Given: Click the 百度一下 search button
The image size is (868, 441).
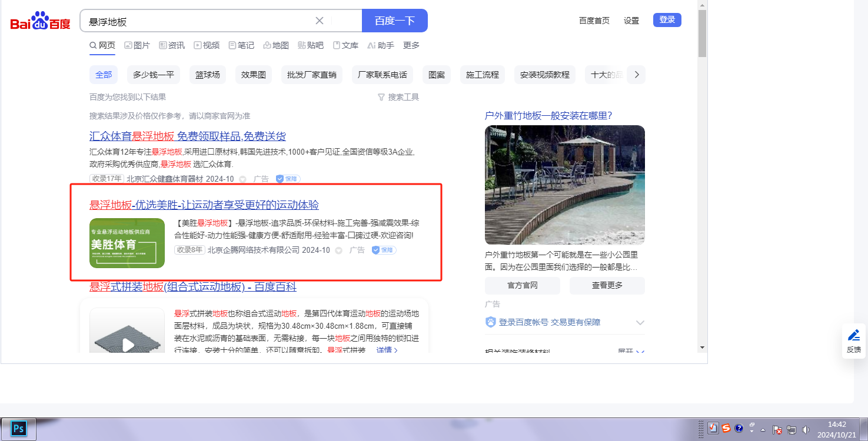Looking at the screenshot, I should (395, 21).
